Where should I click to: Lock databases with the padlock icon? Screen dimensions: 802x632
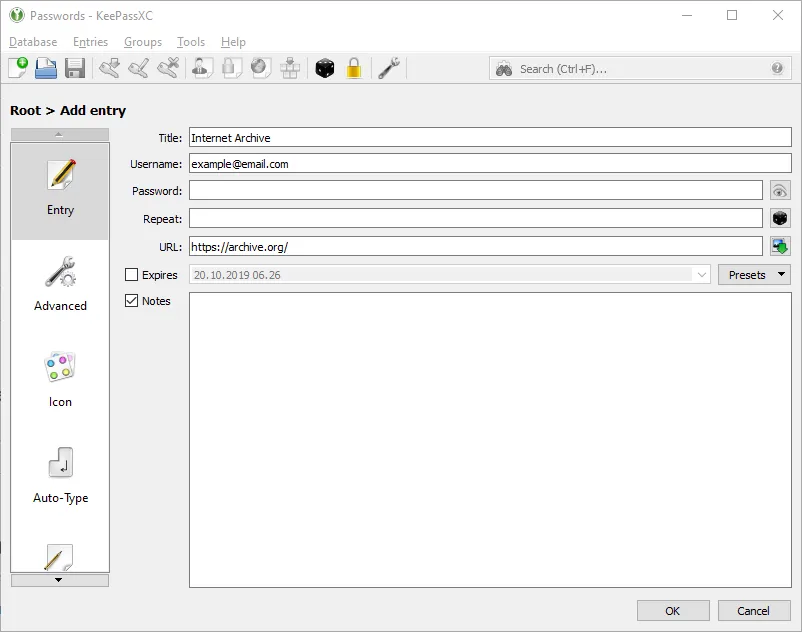point(354,68)
